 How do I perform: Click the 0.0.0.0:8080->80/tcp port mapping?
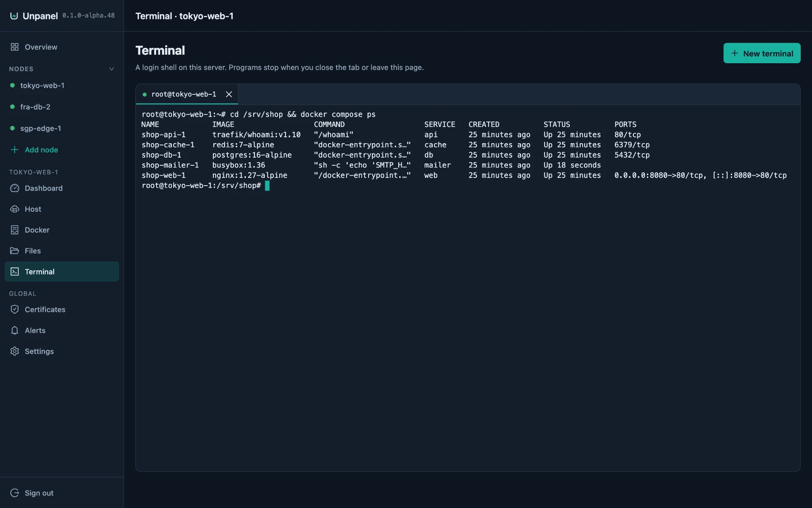658,175
